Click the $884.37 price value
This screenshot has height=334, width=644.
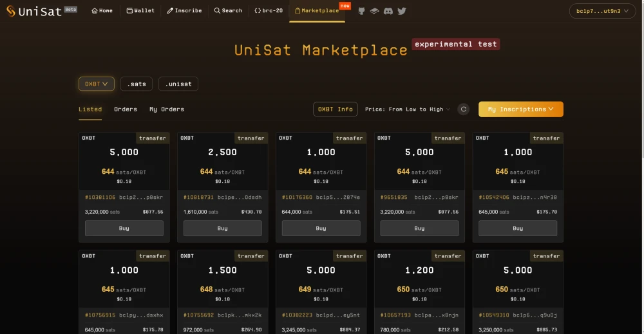350,330
